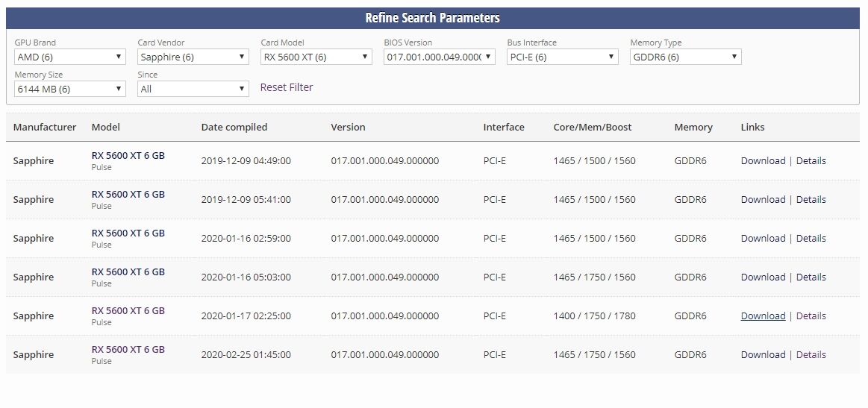Select clock value 1465 / 1750 / 1560 dated 2020-01-16

pos(595,277)
